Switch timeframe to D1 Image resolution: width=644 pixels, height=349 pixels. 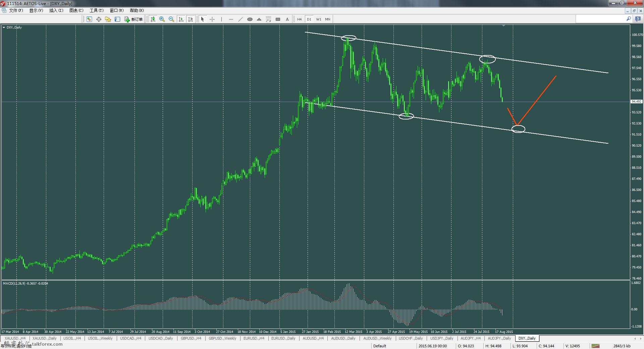pos(309,19)
